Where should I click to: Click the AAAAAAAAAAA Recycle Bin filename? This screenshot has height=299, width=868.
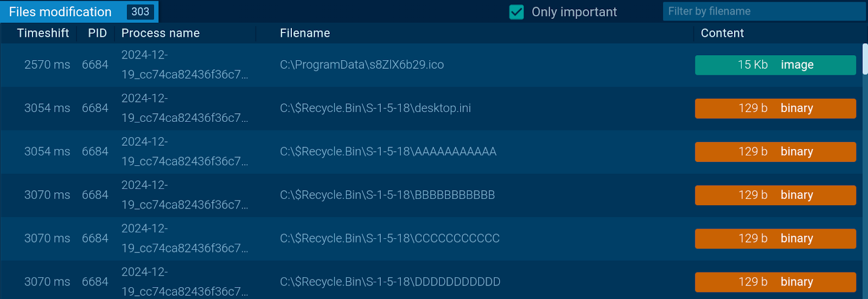388,152
